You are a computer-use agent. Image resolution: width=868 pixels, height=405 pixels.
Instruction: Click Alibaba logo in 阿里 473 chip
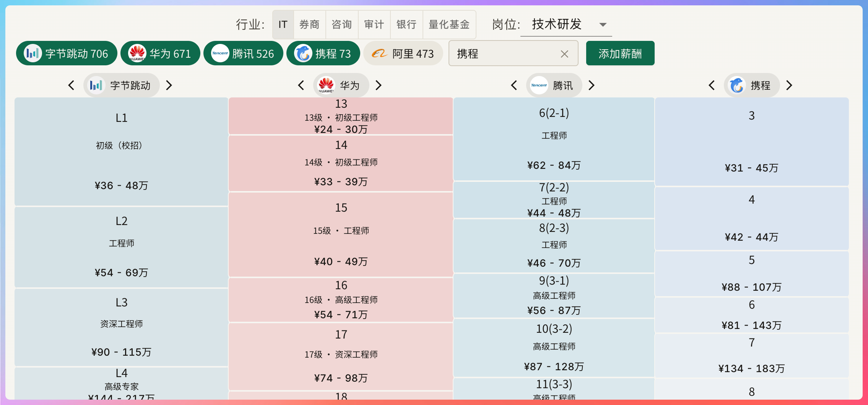[x=380, y=53]
